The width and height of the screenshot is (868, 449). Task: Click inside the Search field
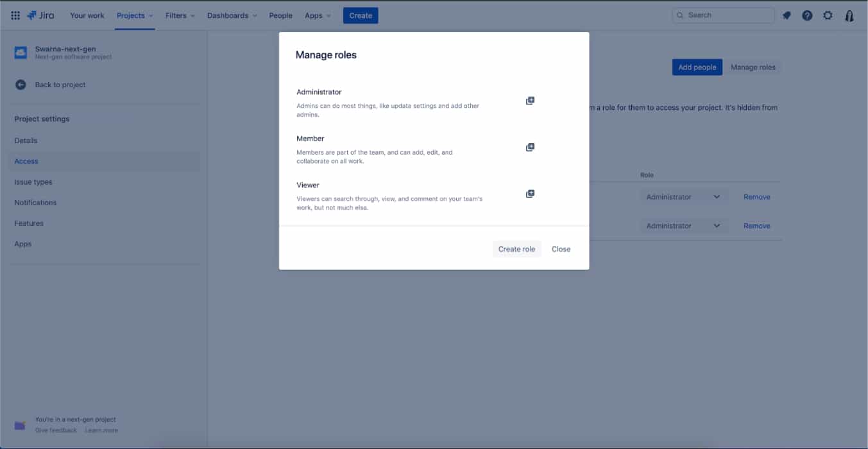point(723,15)
